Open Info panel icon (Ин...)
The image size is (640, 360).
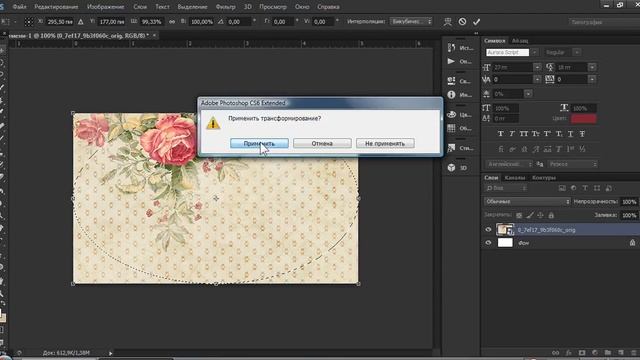click(x=451, y=95)
